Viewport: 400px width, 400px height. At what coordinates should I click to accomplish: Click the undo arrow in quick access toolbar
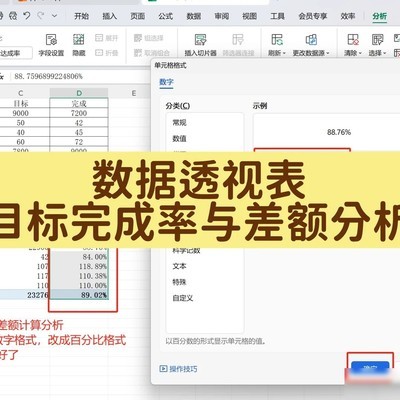(27, 16)
